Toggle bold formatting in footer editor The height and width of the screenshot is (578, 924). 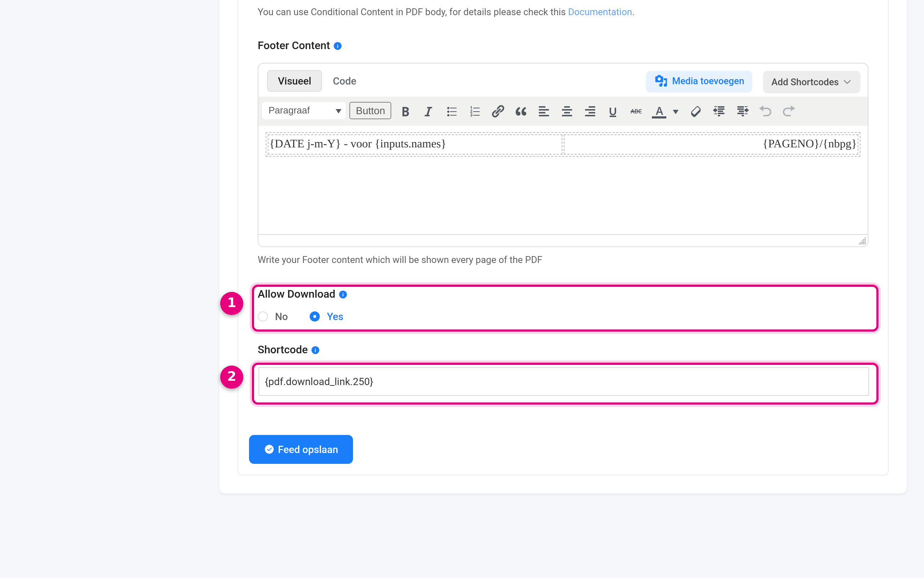(x=405, y=111)
